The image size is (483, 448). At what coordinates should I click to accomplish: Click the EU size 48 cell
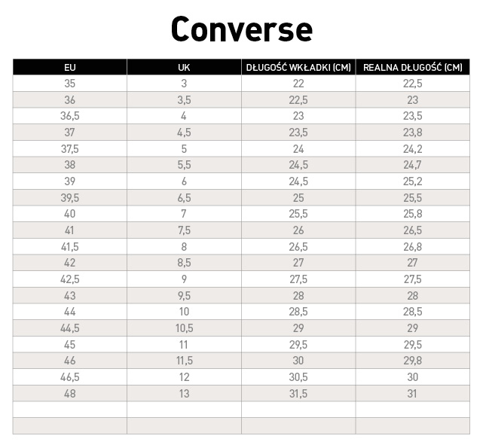[70, 394]
